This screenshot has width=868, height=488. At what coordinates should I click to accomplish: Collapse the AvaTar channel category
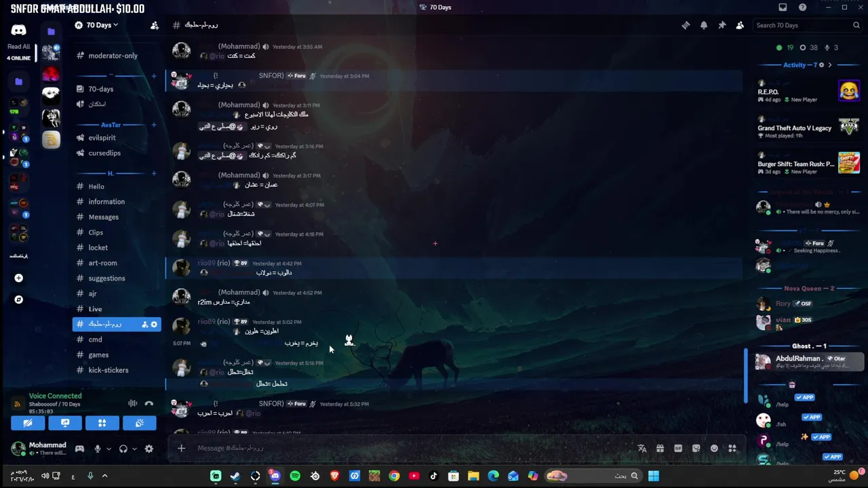pyautogui.click(x=111, y=125)
